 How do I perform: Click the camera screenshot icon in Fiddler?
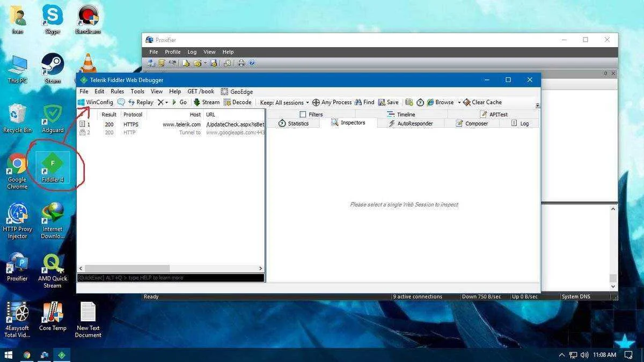pyautogui.click(x=409, y=102)
